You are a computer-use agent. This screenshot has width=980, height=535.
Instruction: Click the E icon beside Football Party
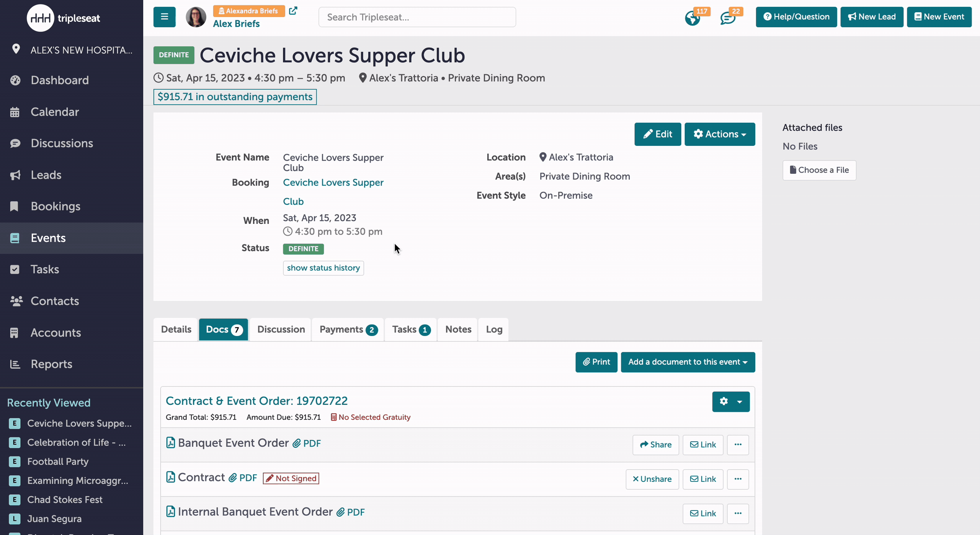pos(15,462)
